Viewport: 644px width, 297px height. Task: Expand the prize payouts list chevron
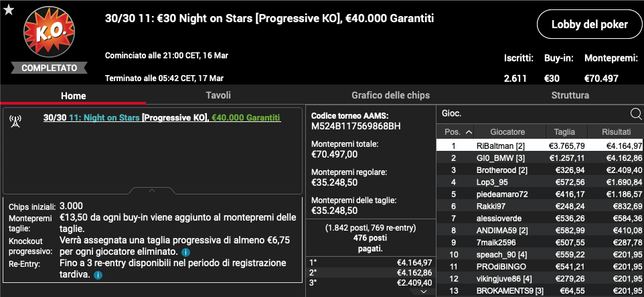point(424,291)
